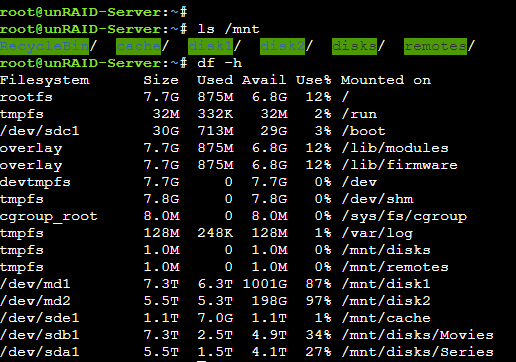Image resolution: width=516 pixels, height=362 pixels.
Task: Click the 'ls /mnt' command text
Action: pyautogui.click(x=228, y=29)
